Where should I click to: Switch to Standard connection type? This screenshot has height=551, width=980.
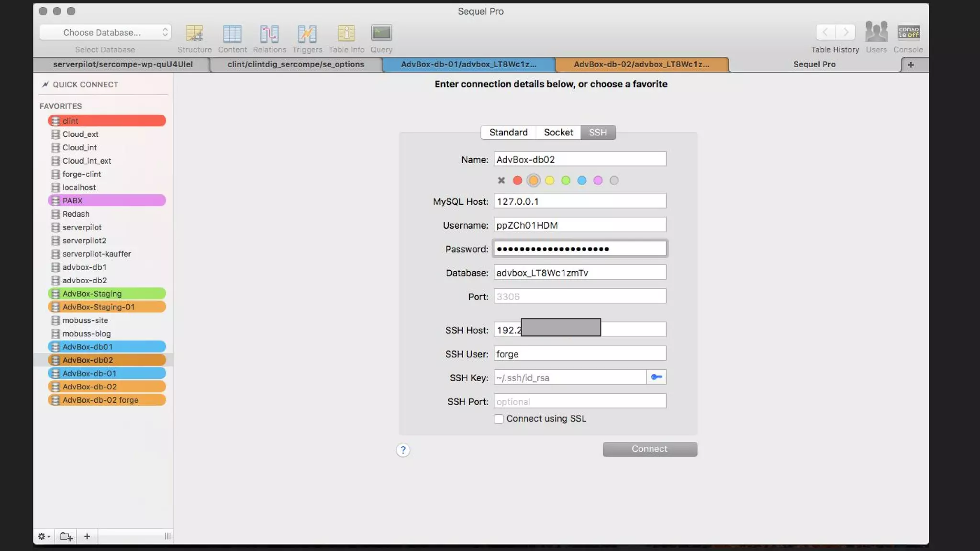click(x=508, y=132)
